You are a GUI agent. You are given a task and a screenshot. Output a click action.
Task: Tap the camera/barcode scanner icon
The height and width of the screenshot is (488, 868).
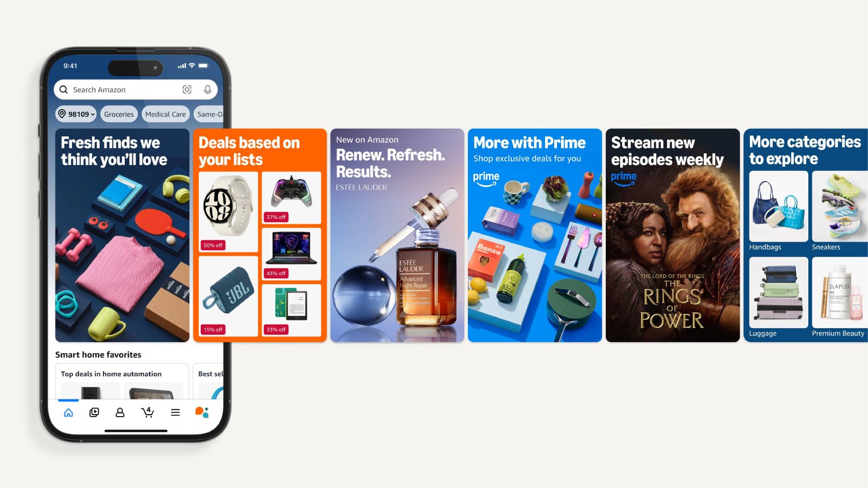[x=186, y=89]
